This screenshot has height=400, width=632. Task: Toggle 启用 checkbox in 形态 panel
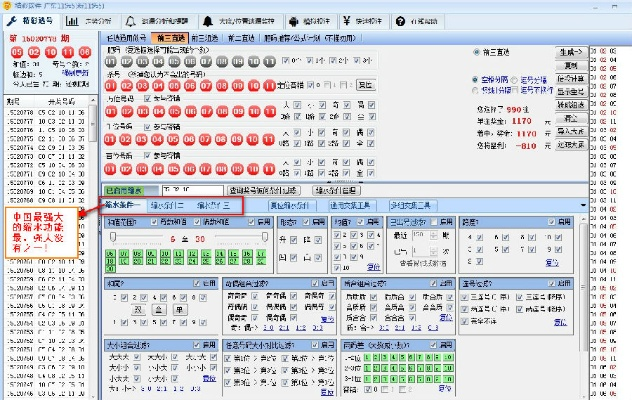pyautogui.click(x=306, y=222)
